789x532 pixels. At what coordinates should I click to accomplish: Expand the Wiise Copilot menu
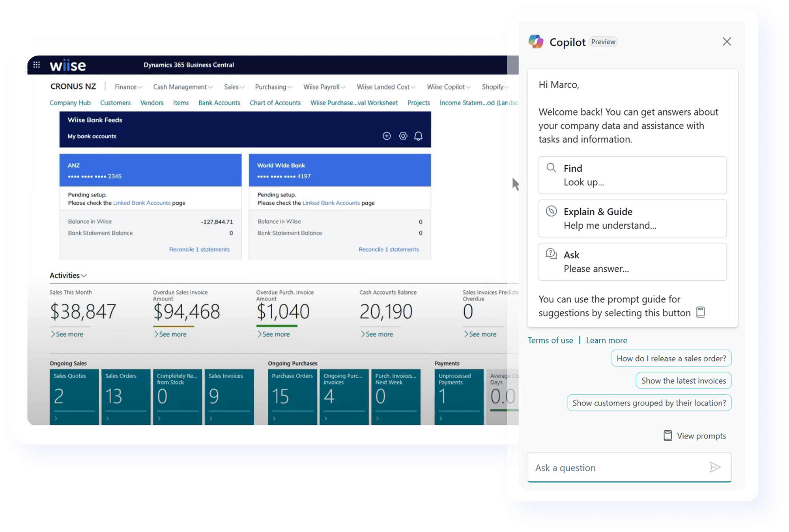[449, 87]
